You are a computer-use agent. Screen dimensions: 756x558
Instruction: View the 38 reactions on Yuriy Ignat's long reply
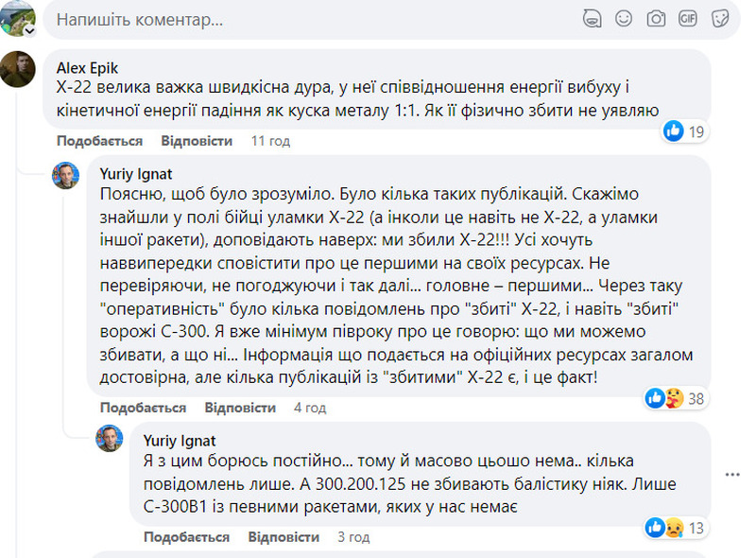(x=676, y=399)
